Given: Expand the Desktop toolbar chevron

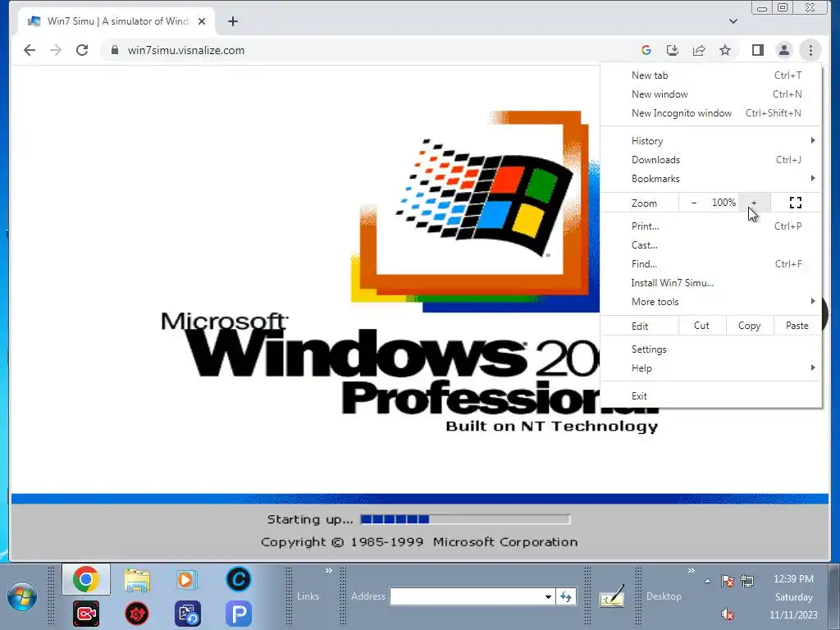Looking at the screenshot, I should click(x=691, y=571).
